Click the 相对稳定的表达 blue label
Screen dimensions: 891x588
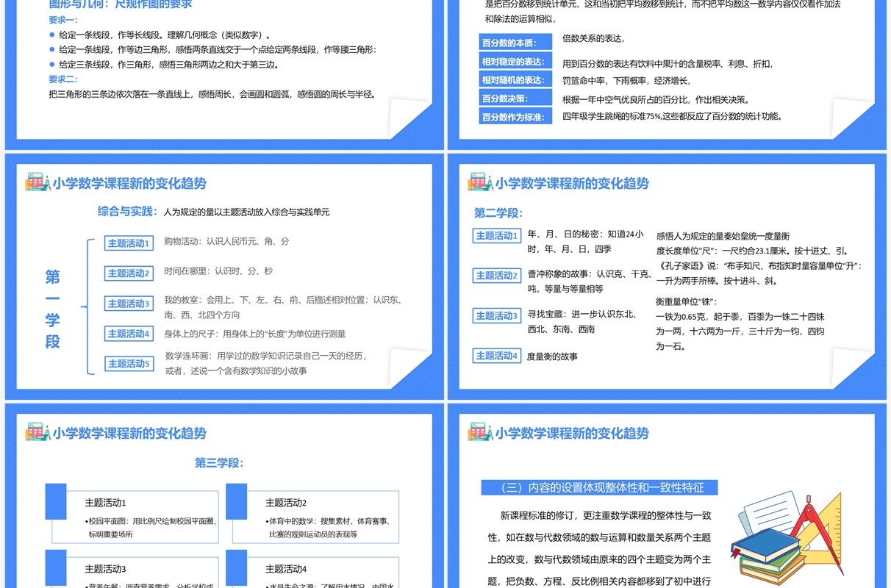514,62
